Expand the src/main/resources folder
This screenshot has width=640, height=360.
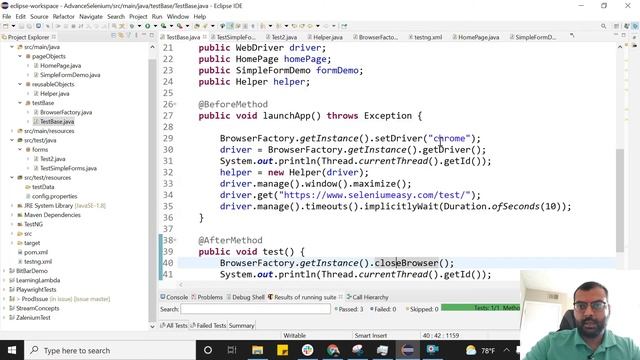pyautogui.click(x=12, y=131)
